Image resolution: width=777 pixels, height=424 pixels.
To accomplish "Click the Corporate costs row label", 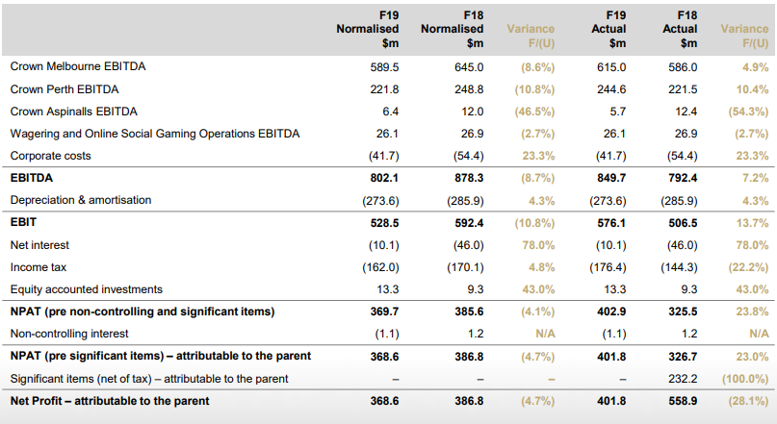I will 51,156.
